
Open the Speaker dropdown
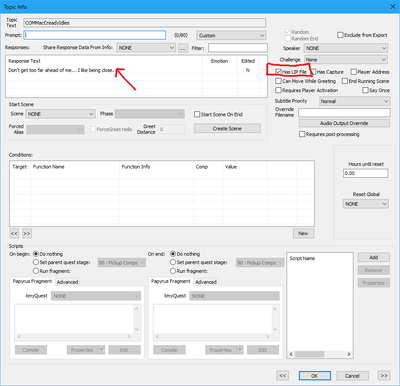click(x=346, y=48)
